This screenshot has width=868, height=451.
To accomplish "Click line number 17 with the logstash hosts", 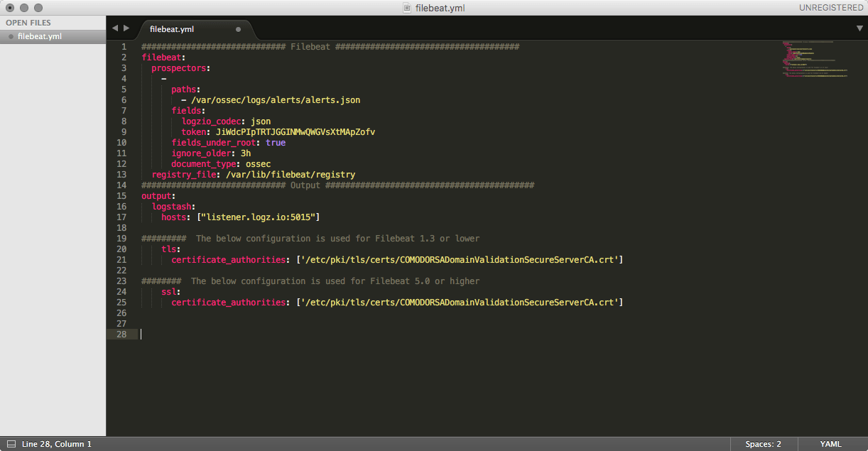I will pyautogui.click(x=124, y=217).
